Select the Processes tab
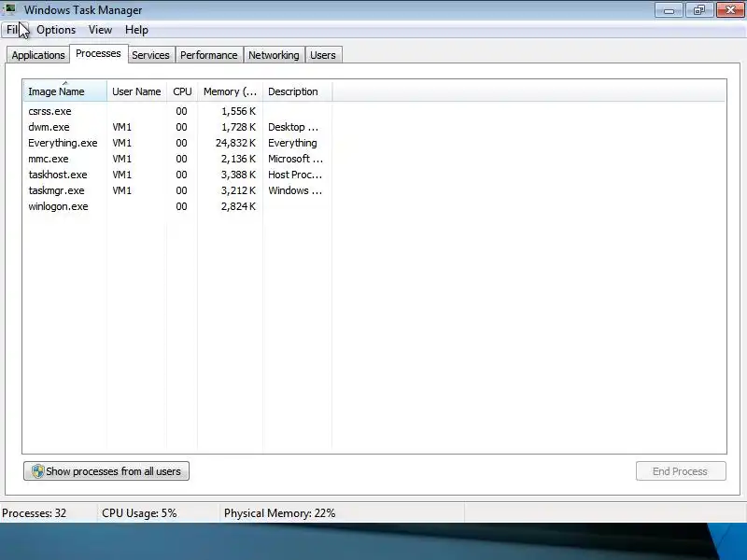Image resolution: width=747 pixels, height=560 pixels. [x=98, y=53]
